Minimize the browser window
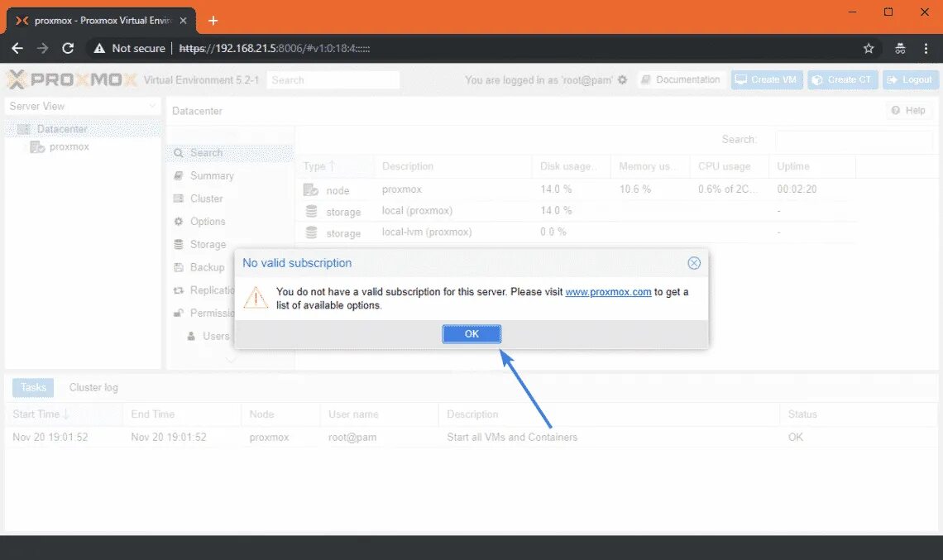Image resolution: width=943 pixels, height=560 pixels. point(852,12)
